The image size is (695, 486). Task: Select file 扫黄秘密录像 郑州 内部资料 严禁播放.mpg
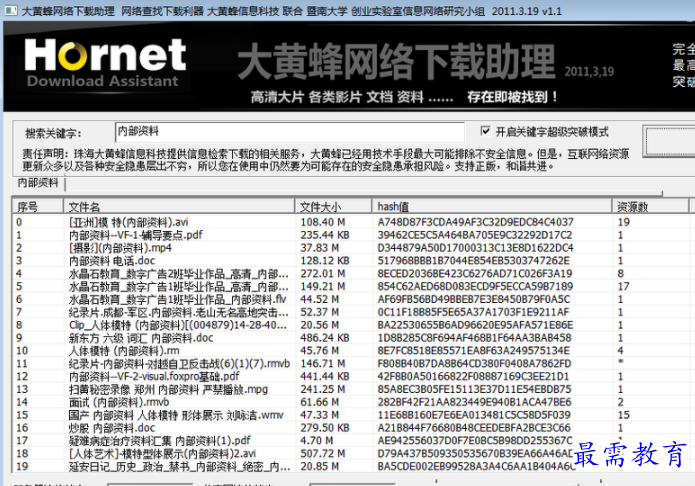168,389
